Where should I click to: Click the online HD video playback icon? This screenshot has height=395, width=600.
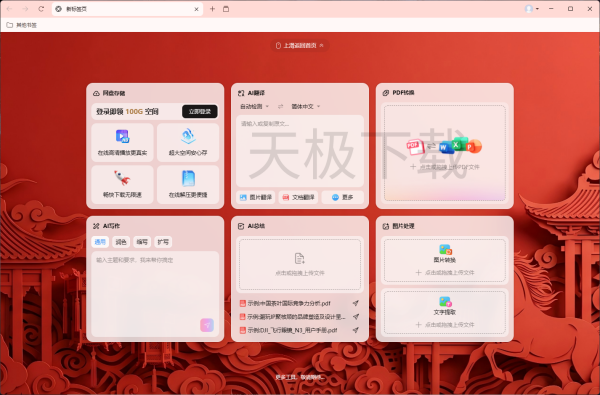click(122, 136)
